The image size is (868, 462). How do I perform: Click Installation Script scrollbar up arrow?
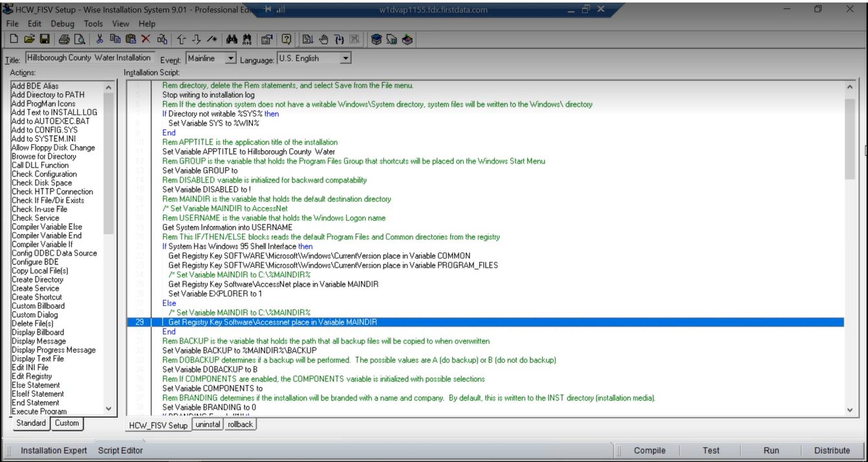coord(849,85)
